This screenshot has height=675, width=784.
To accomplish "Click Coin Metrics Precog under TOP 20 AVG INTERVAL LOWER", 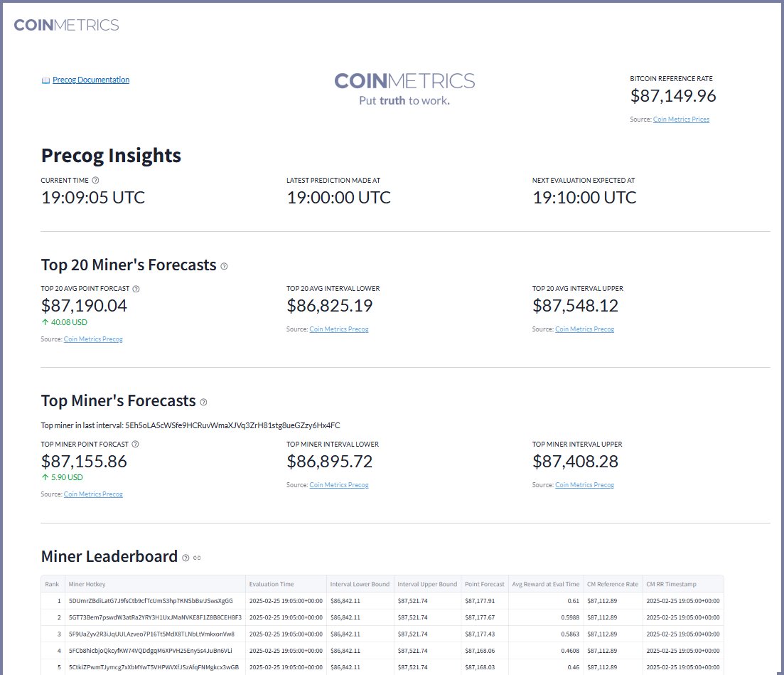I will 339,329.
